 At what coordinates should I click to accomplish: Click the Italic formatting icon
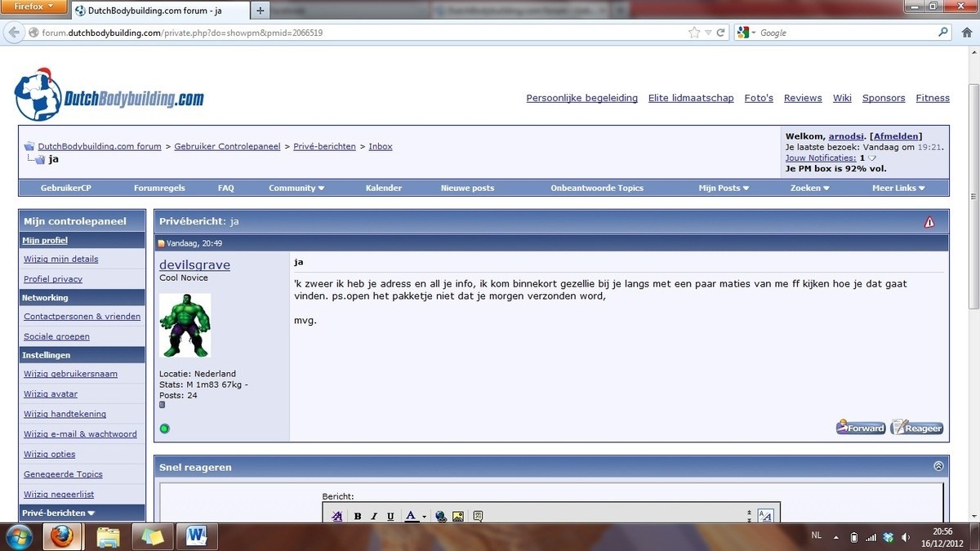(374, 516)
